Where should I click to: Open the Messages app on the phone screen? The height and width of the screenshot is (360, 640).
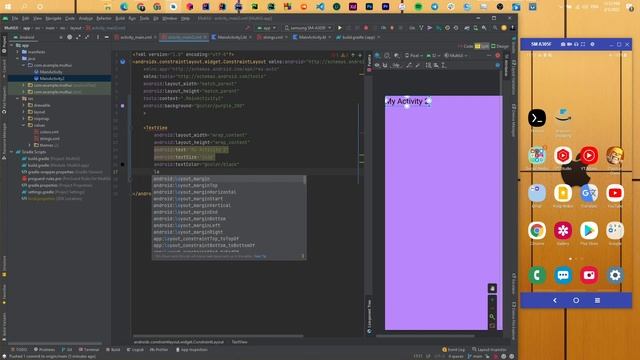pos(563,275)
